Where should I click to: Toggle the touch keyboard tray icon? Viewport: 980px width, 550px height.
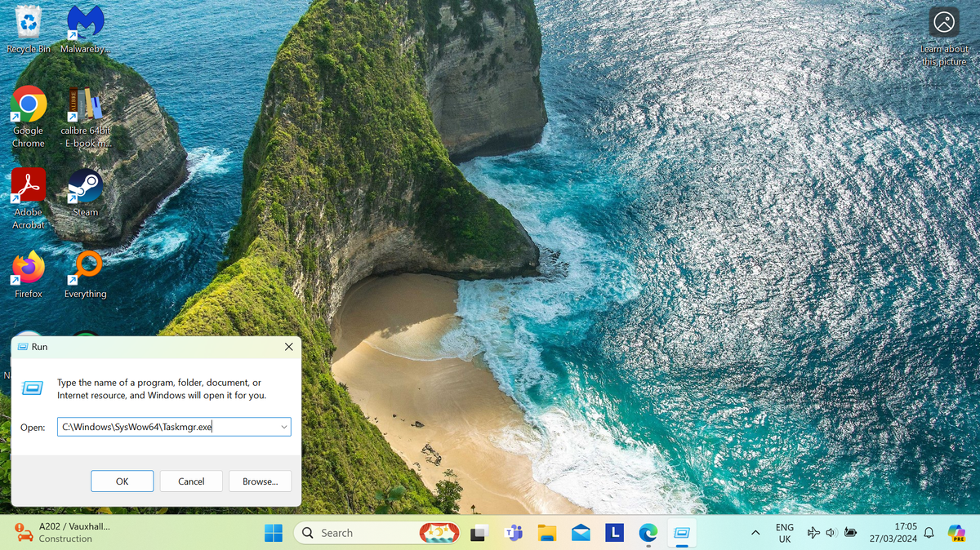813,532
